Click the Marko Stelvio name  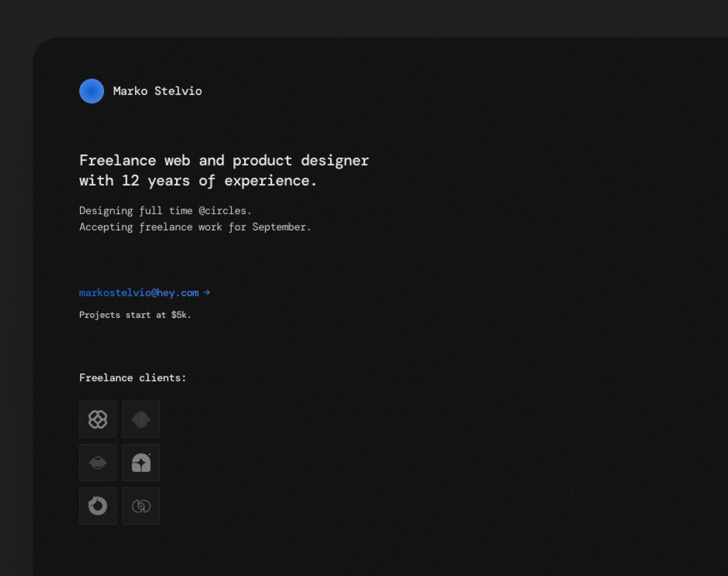tap(157, 91)
